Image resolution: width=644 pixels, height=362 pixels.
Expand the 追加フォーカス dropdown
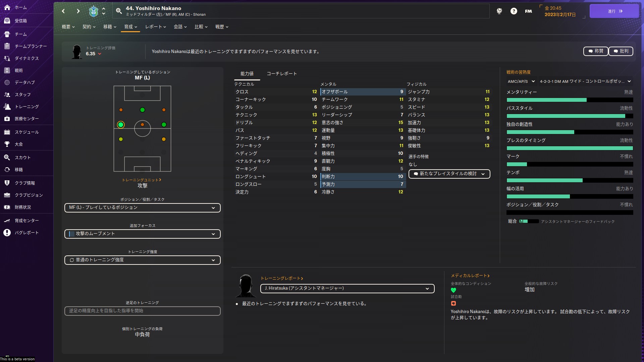pyautogui.click(x=142, y=234)
